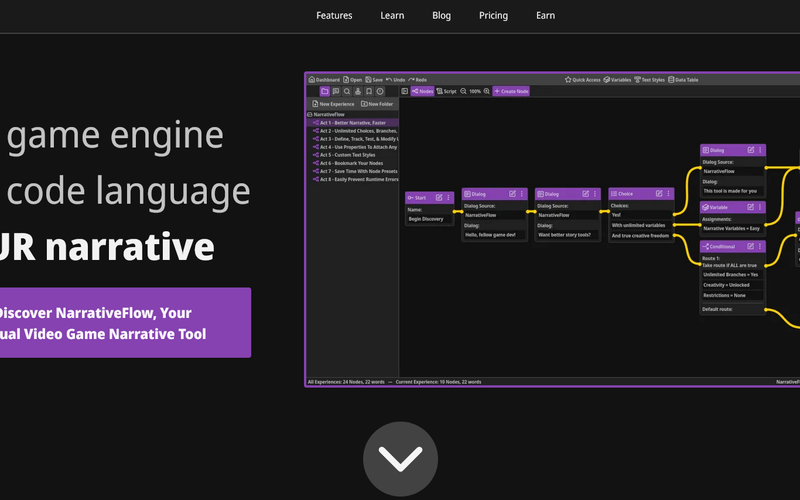
Task: Open the Text Styles panel
Action: click(649, 80)
